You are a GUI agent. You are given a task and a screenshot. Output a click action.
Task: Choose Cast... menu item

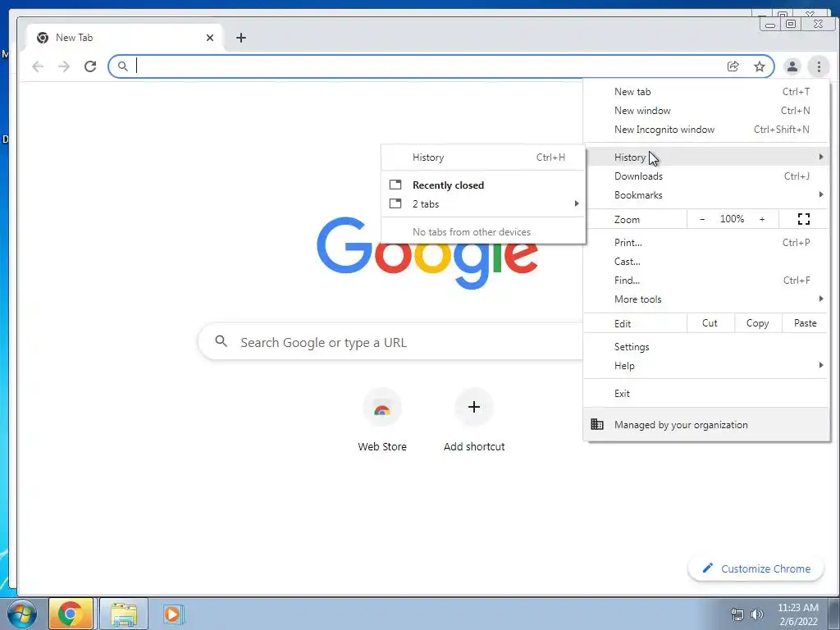coord(706,262)
